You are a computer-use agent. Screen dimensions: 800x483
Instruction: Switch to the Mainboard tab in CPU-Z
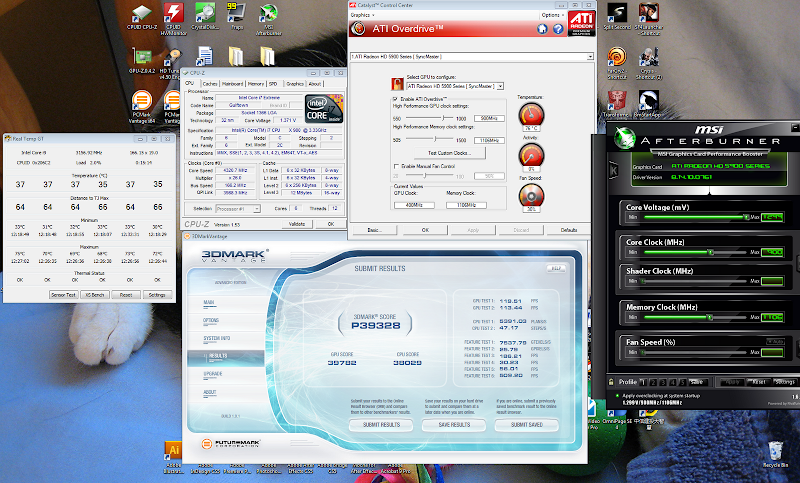(x=232, y=84)
